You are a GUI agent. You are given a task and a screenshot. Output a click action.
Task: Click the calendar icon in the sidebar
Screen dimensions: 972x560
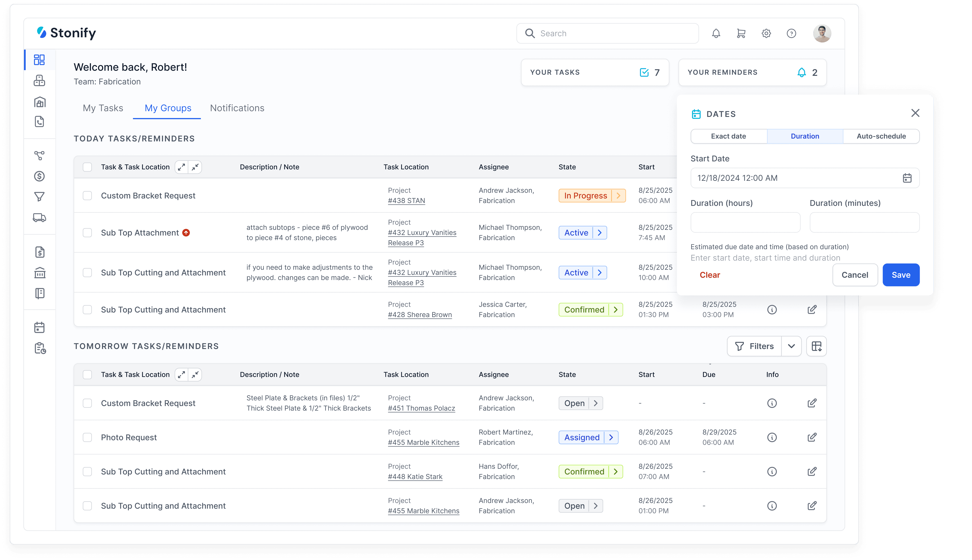coord(40,327)
